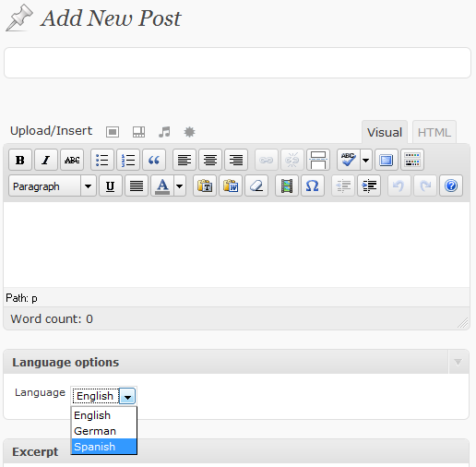The height and width of the screenshot is (467, 476).
Task: Open spellchecker language dropdown arrow
Action: pos(366,160)
